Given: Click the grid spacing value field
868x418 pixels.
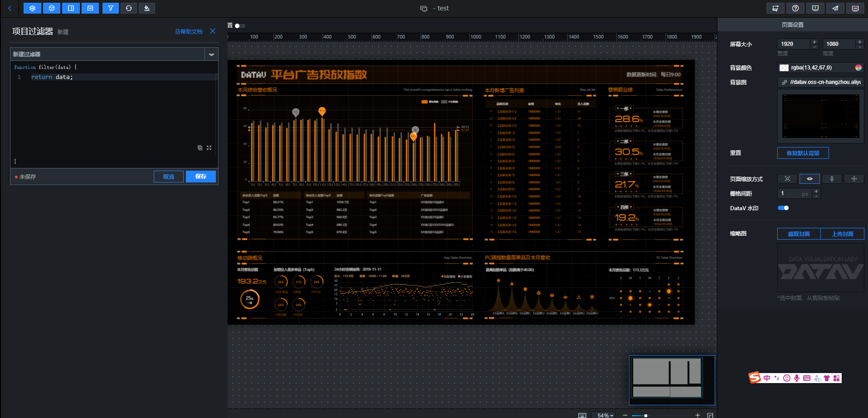Looking at the screenshot, I should click(x=795, y=193).
